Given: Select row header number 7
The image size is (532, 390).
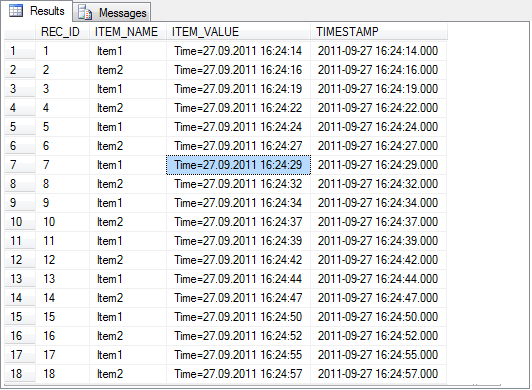Looking at the screenshot, I should click(20, 165).
